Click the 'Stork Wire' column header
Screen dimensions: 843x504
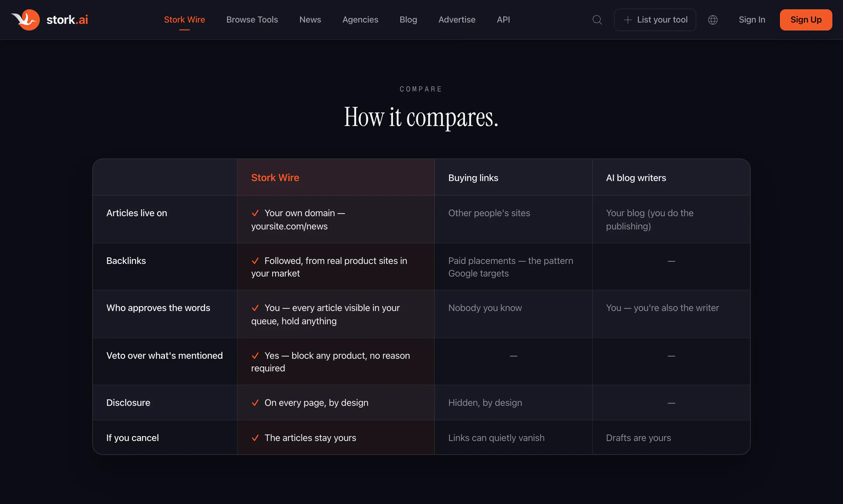pyautogui.click(x=275, y=178)
